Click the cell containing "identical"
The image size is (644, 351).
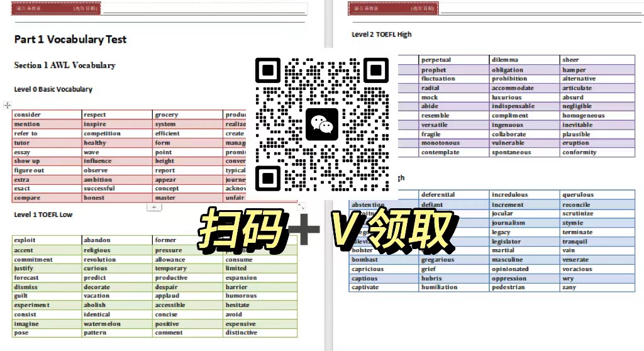[x=117, y=315]
